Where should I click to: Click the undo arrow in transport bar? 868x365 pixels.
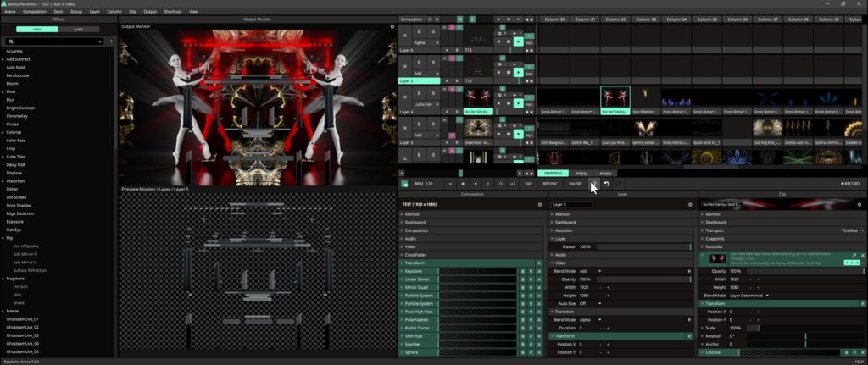pyautogui.click(x=607, y=184)
